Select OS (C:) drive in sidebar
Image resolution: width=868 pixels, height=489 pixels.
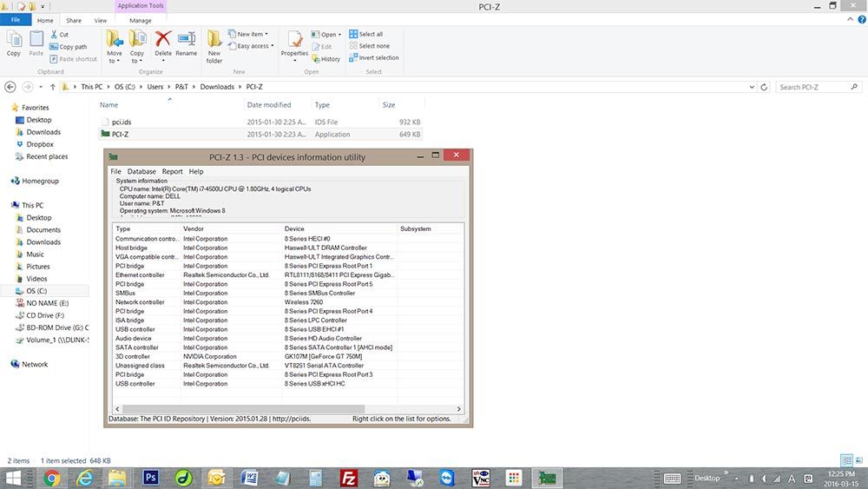[x=36, y=291]
